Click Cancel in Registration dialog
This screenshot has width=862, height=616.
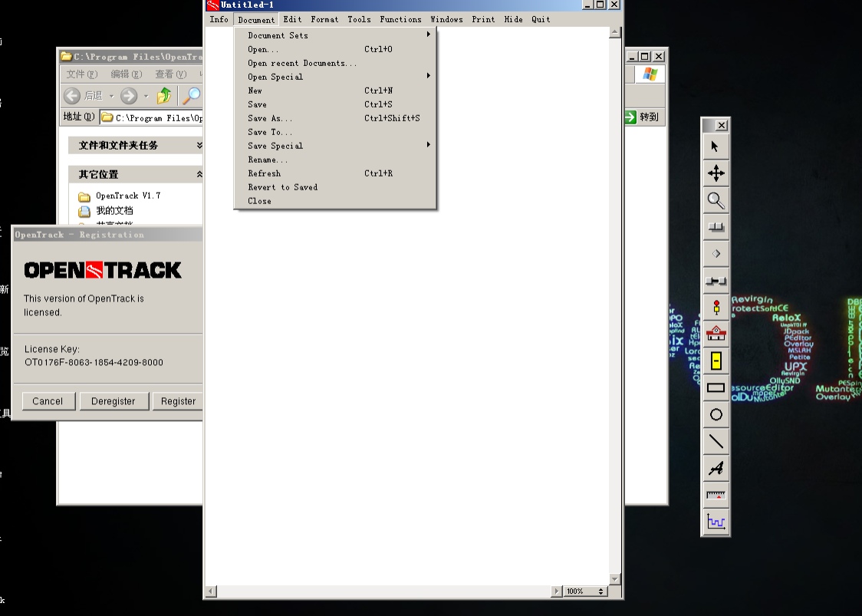48,401
